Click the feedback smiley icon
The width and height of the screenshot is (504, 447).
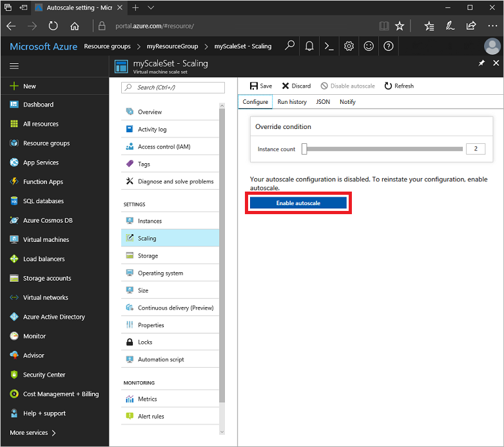click(369, 46)
